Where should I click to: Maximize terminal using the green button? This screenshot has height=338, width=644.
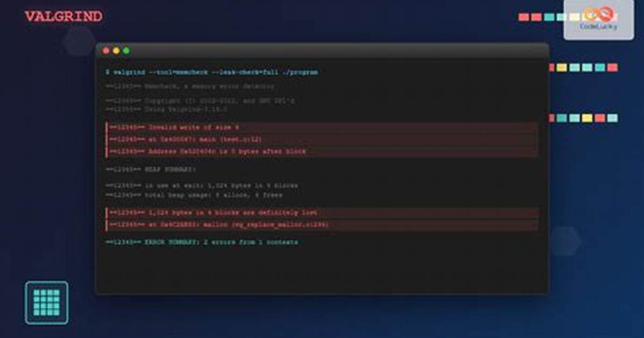coord(127,51)
